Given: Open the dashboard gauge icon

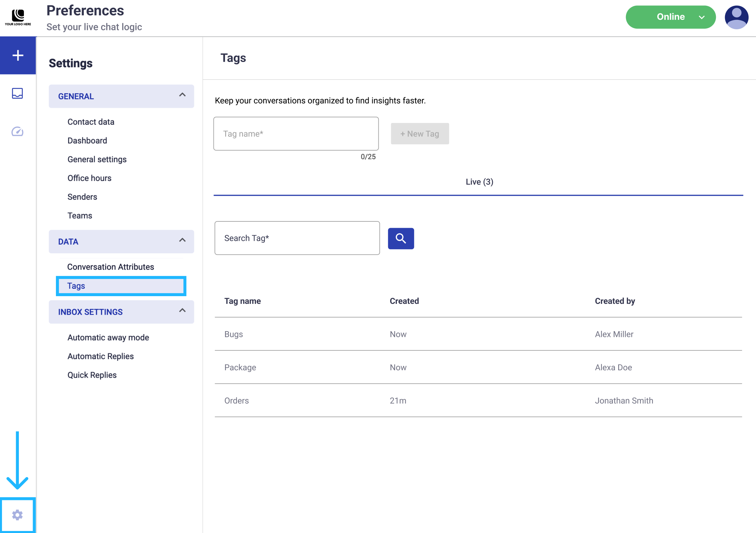Looking at the screenshot, I should [18, 131].
